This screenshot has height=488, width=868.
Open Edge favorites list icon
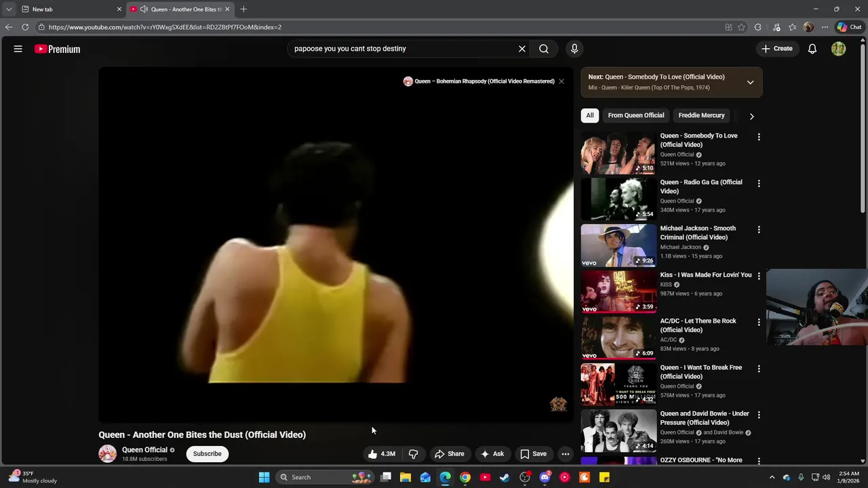pos(792,27)
